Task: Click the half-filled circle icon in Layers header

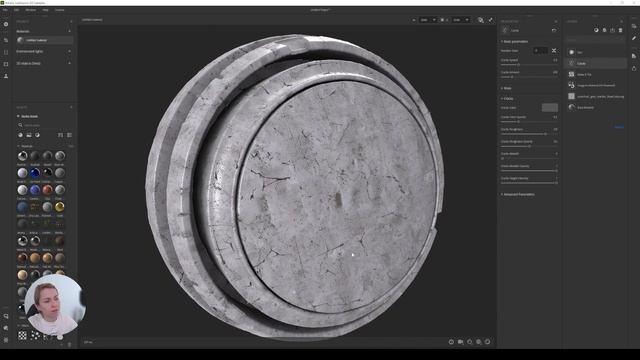Action: [x=596, y=30]
